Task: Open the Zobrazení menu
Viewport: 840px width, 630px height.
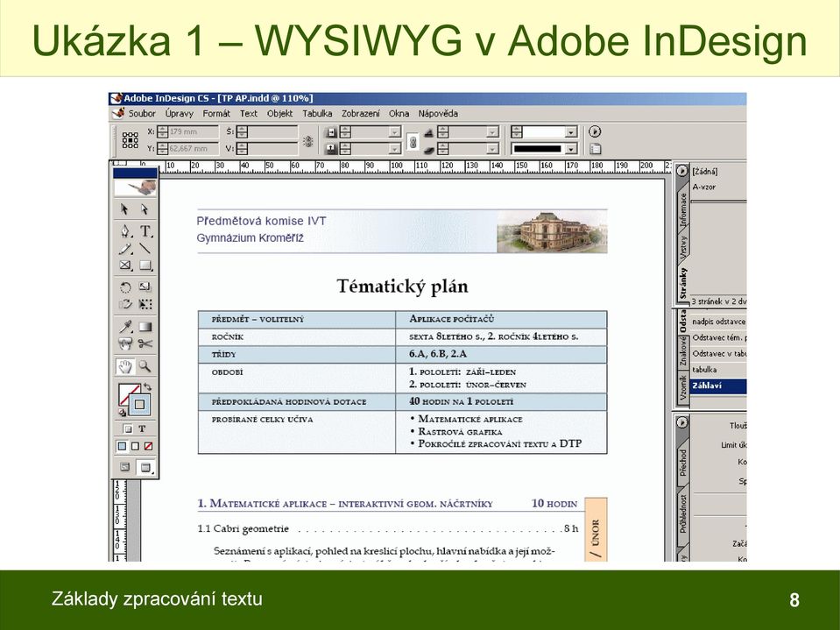Action: (x=361, y=114)
